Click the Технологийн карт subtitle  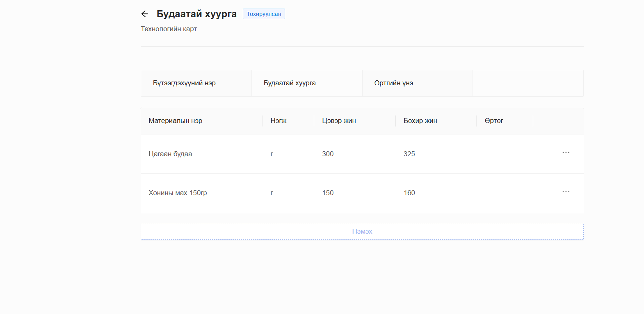pos(169,29)
